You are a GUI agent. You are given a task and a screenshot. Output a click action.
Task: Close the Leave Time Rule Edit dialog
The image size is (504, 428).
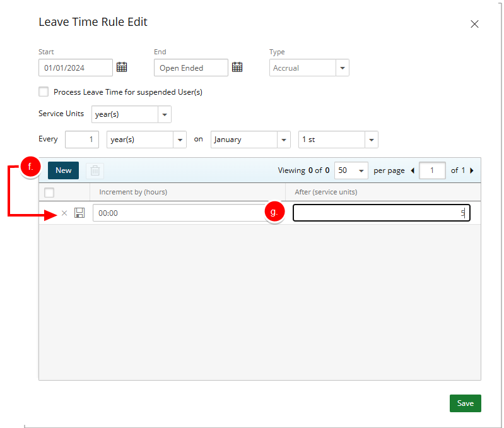474,24
